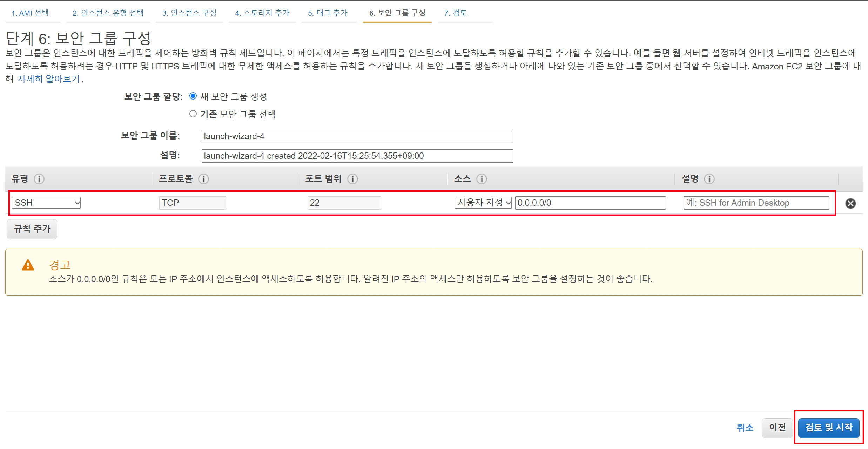Select 기존 보안 그룹 선택 radio option
Viewport: 868px width, 449px height.
click(193, 114)
